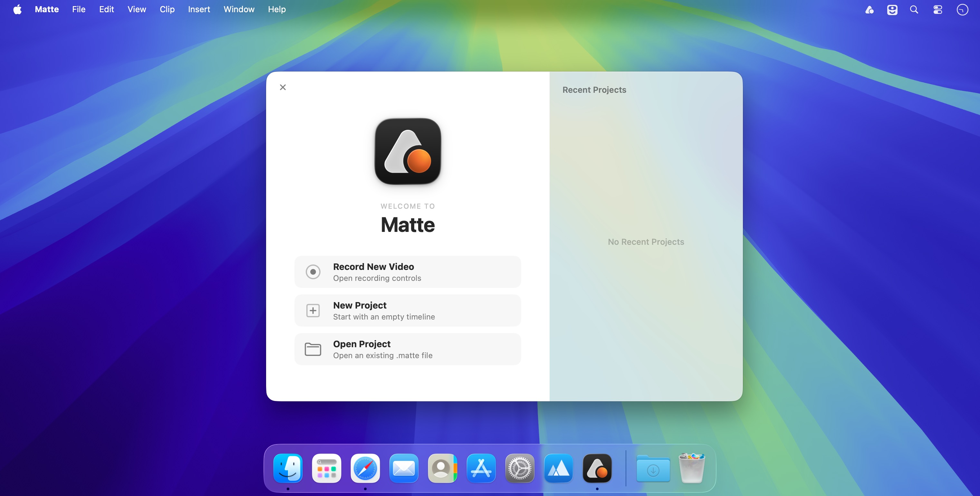This screenshot has width=980, height=496.
Task: Open the Insert menu
Action: click(199, 10)
